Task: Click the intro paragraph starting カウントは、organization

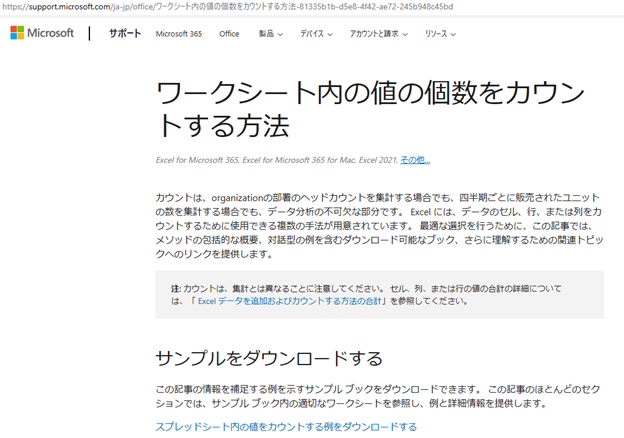Action: point(379,226)
